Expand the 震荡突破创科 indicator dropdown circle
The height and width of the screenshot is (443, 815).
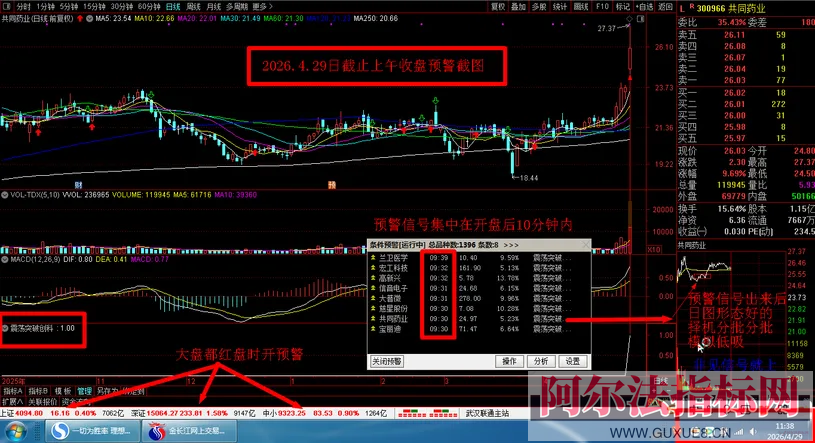click(x=5, y=328)
